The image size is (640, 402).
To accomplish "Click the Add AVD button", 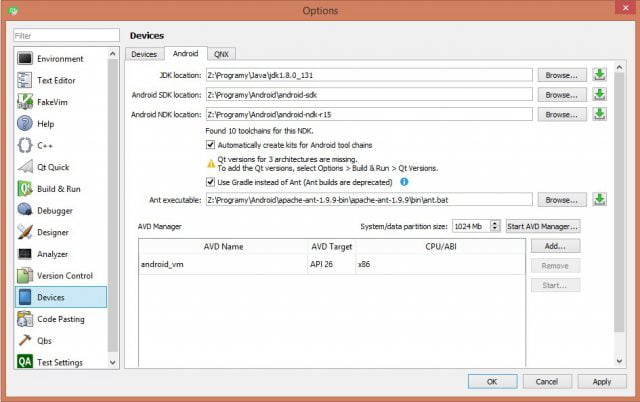I will pos(555,246).
